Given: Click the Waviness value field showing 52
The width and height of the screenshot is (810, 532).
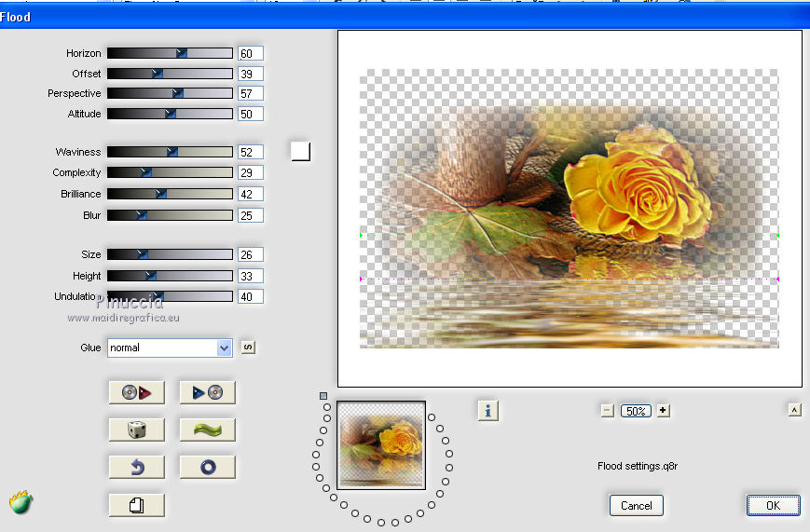Looking at the screenshot, I should point(251,152).
